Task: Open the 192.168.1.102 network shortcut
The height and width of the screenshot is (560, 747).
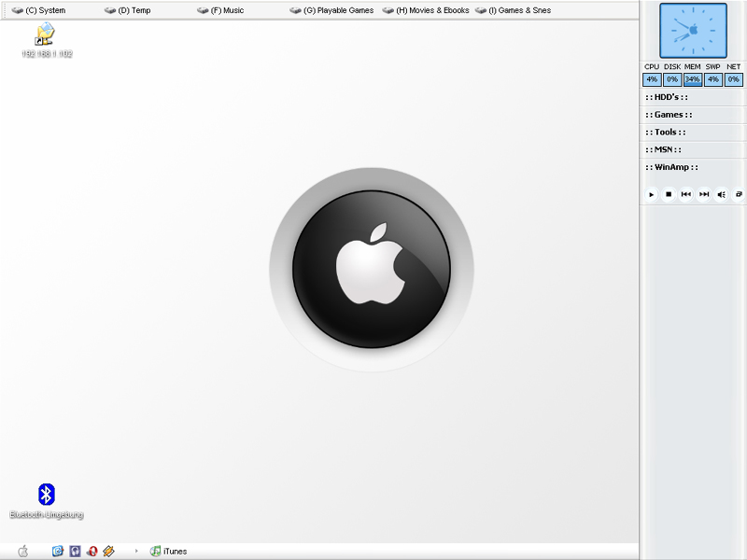Action: pos(45,35)
